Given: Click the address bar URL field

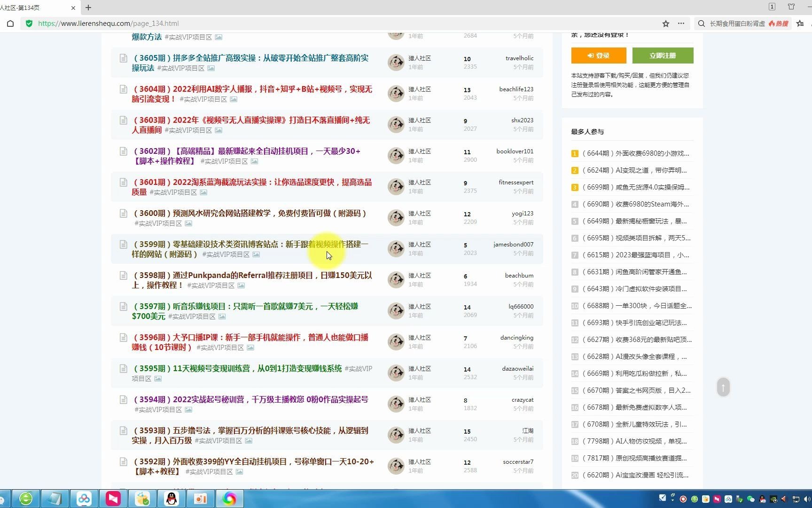Looking at the screenshot, I should tap(329, 24).
